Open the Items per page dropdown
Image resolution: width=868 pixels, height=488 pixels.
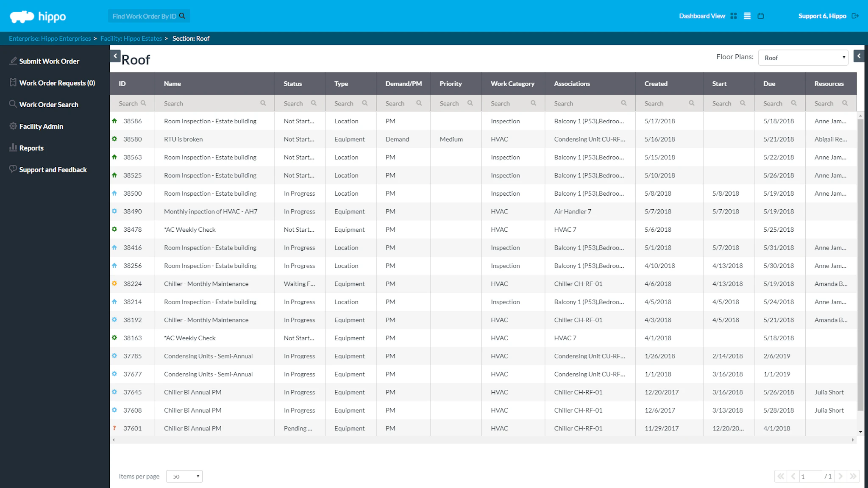tap(184, 476)
